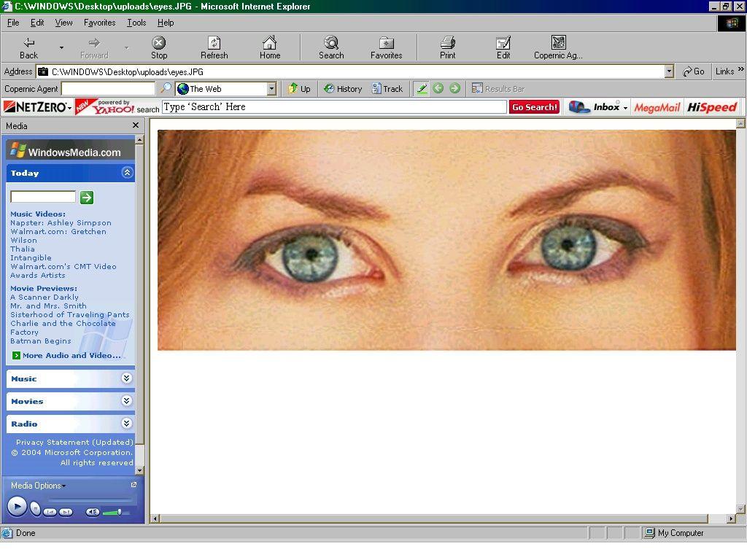Undock the media player pop-out icon

tap(133, 485)
